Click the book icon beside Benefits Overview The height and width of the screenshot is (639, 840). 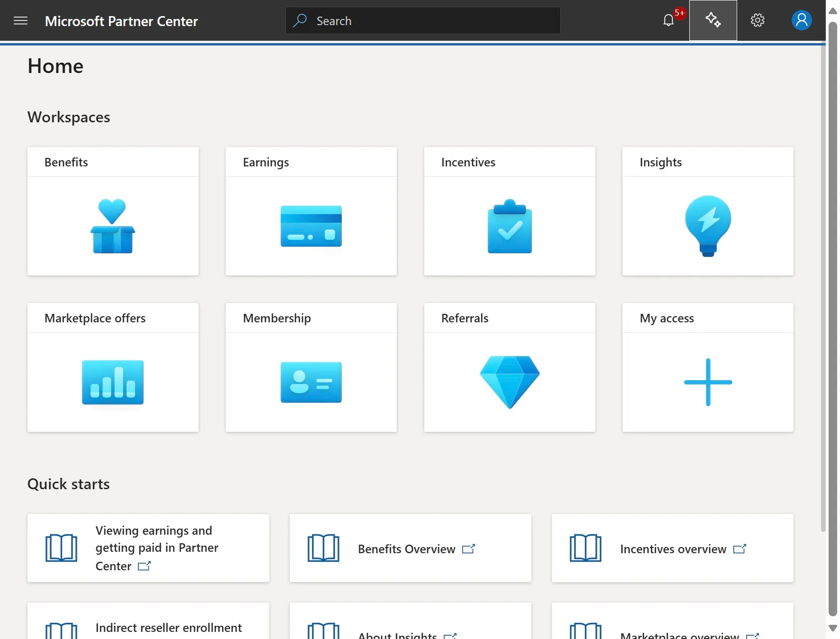[323, 548]
